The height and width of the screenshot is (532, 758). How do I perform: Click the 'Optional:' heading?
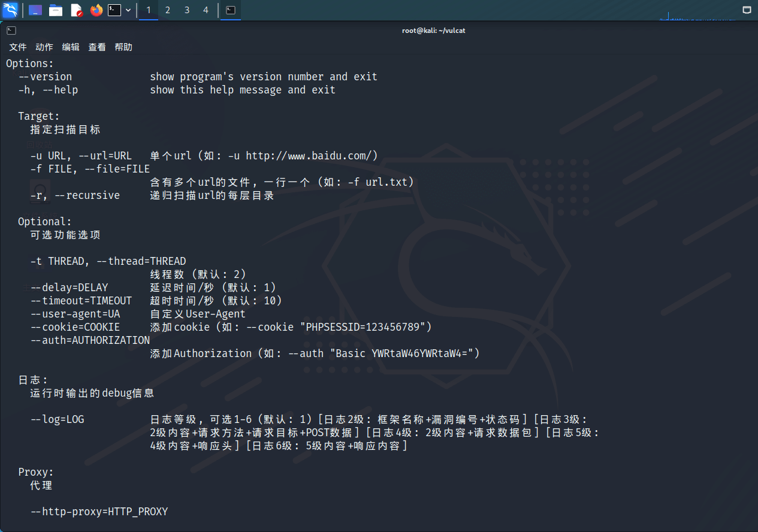pos(45,222)
